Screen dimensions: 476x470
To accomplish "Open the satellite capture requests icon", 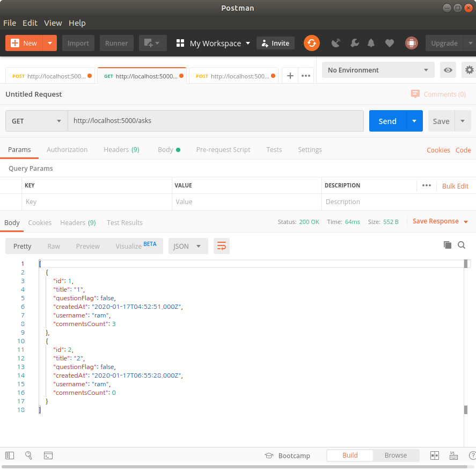I will [x=336, y=43].
